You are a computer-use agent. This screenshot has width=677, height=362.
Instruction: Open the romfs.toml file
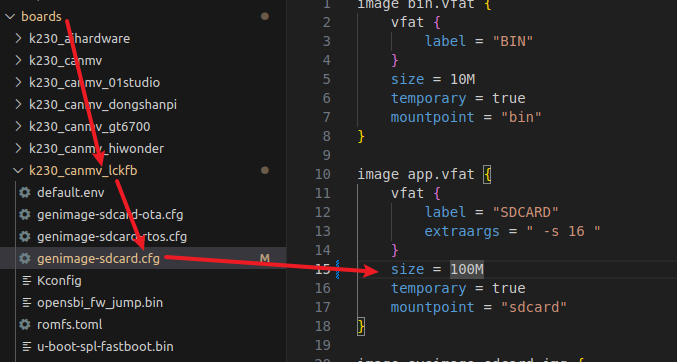[x=70, y=325]
